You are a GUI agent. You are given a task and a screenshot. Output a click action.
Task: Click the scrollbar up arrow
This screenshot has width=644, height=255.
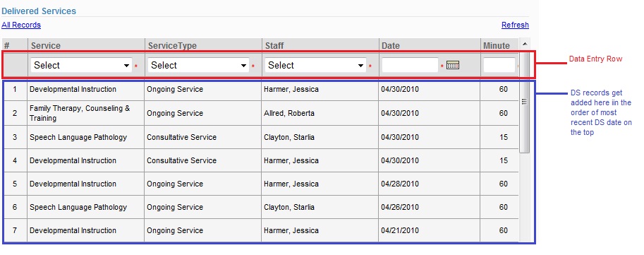click(x=525, y=43)
